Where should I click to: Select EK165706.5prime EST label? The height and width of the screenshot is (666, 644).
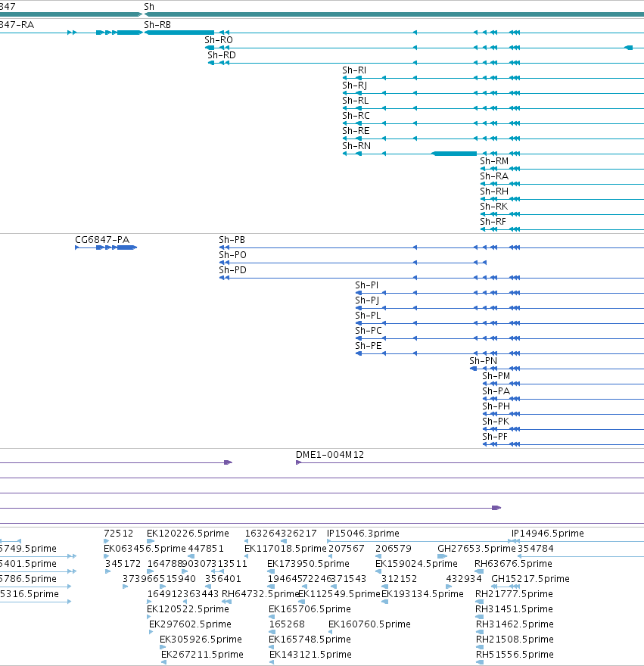310,609
